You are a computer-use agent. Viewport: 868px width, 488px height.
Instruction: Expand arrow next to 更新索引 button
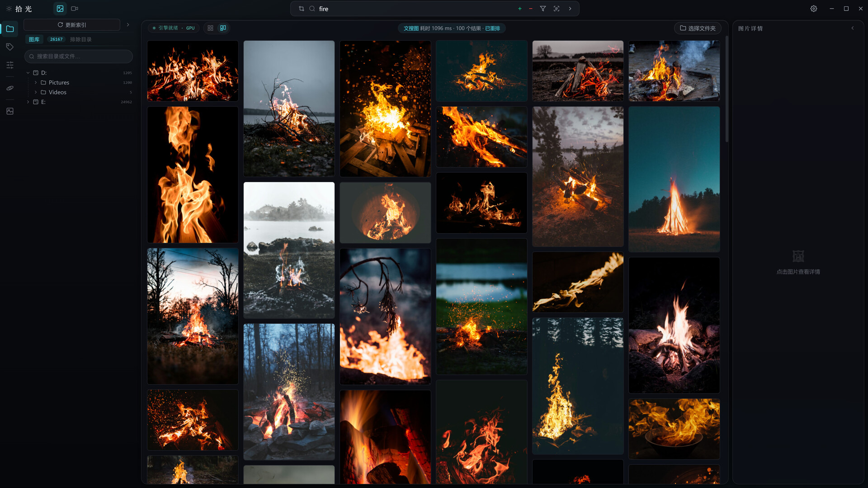[128, 25]
